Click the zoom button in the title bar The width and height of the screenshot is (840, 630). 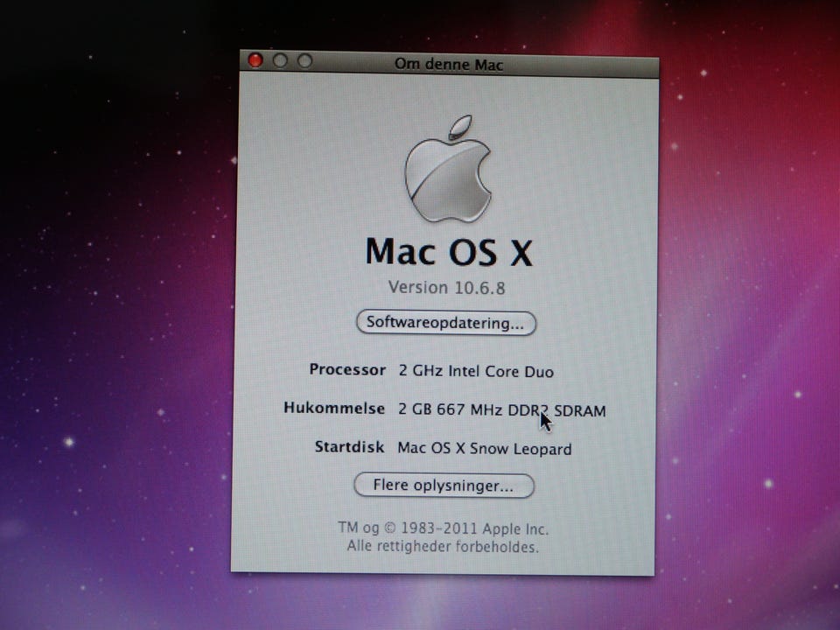(304, 61)
